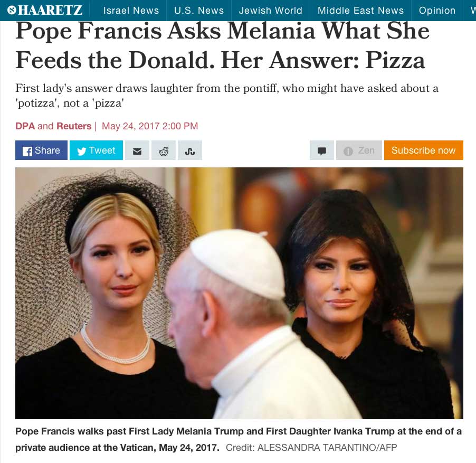The image size is (476, 463).
Task: Open the Israel News section
Action: point(131,11)
